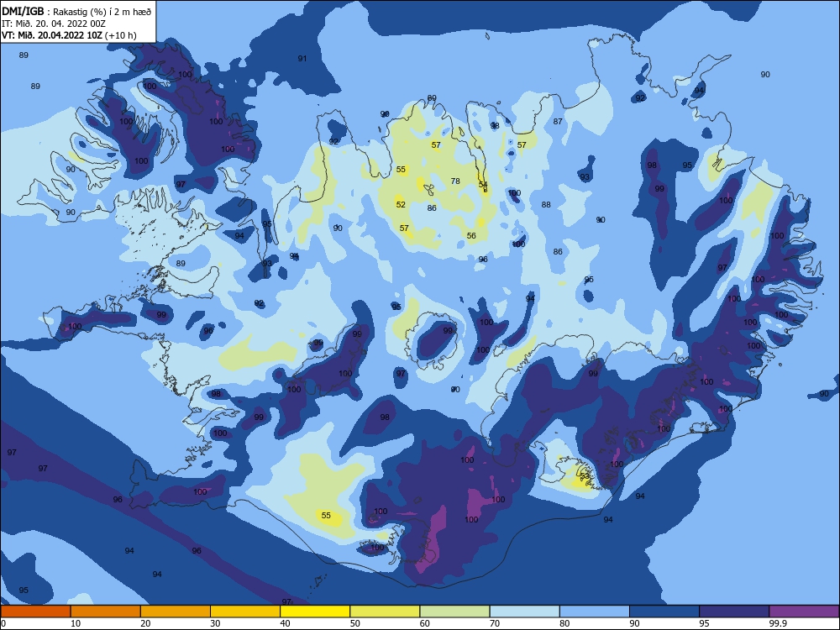Select the 30–40 legend color segment

pos(245,612)
